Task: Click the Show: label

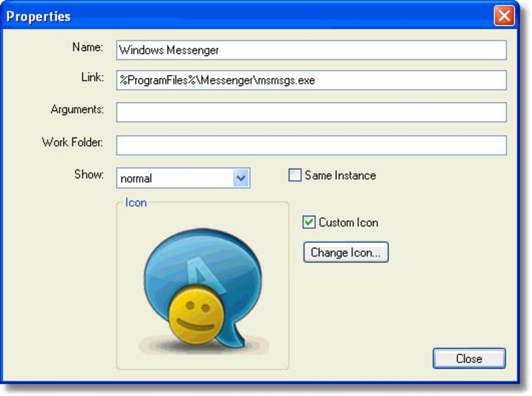Action: 89,174
